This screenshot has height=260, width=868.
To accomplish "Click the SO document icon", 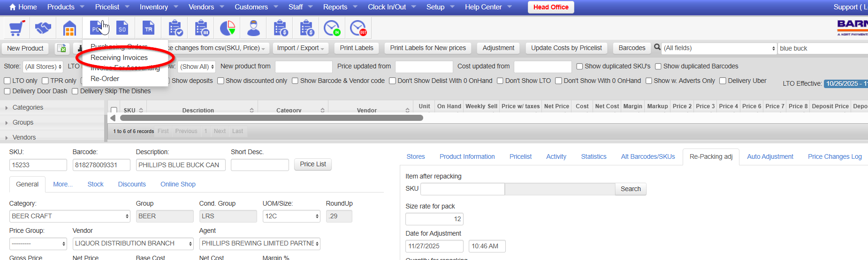I will (x=122, y=28).
